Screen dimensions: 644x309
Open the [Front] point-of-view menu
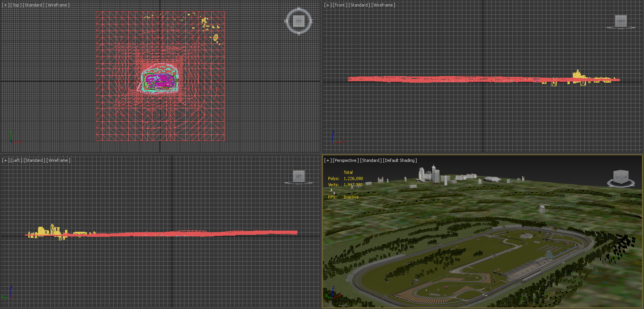click(340, 5)
